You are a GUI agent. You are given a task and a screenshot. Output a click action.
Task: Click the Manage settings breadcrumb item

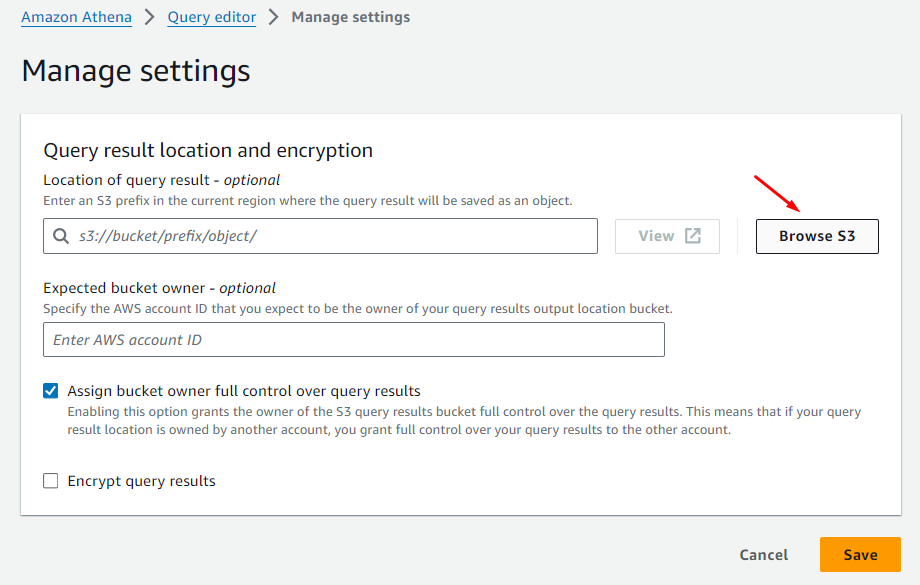(x=350, y=17)
